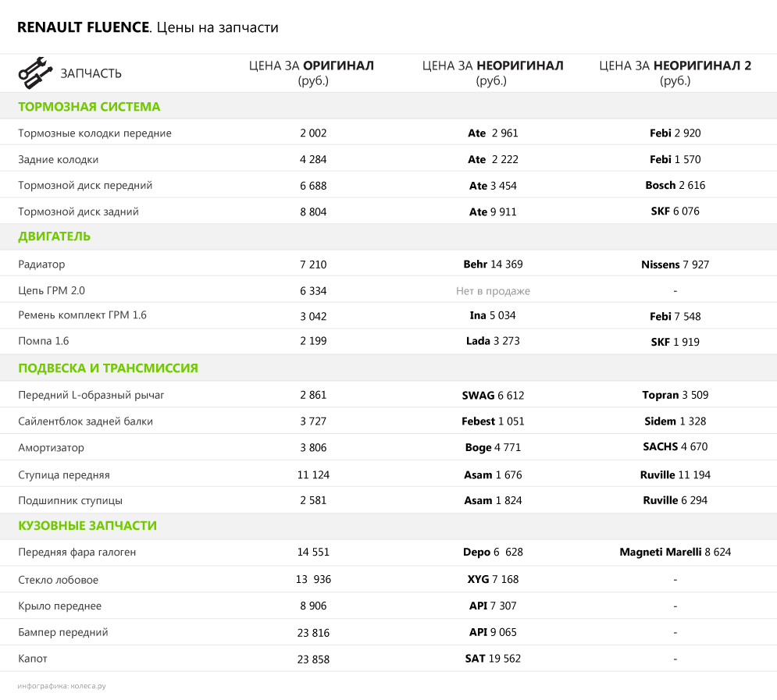
Task: Click the grayed Нет в продаже text
Action: tap(493, 291)
